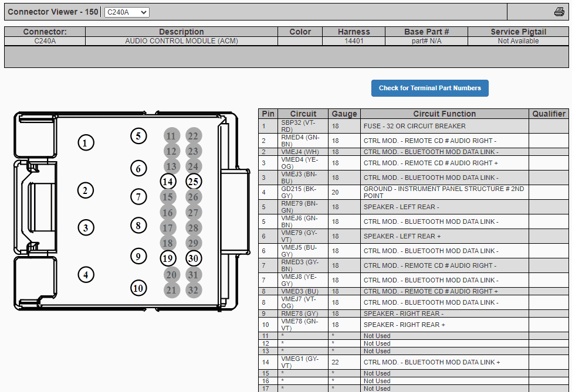Select SPEAKER - LEFT REAR + cell
Image resolution: width=572 pixels, height=392 pixels.
[x=444, y=237]
